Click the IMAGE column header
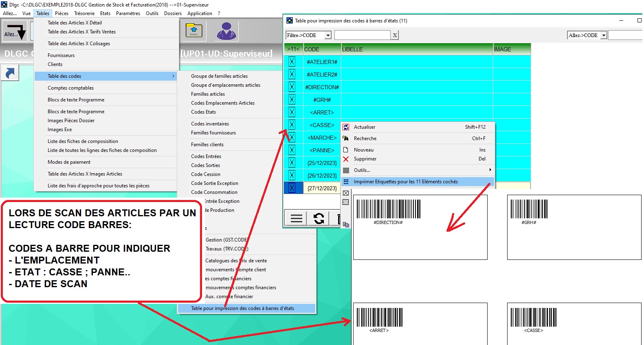Viewport: 644px width, 345px height. pos(512,49)
